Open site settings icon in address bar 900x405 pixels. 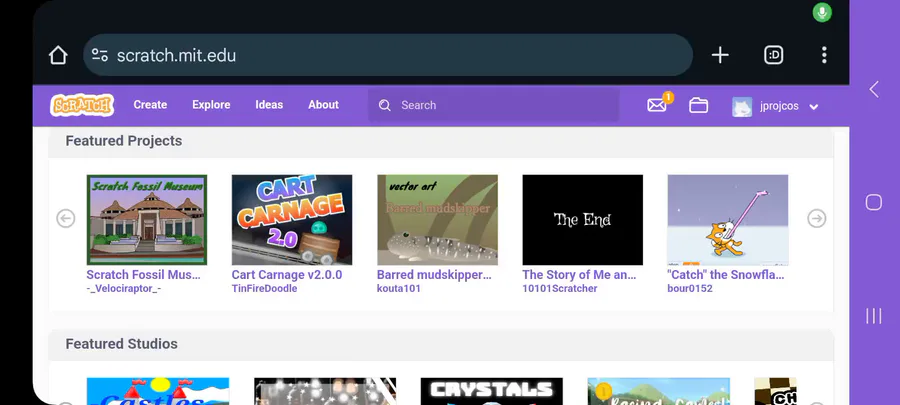100,55
